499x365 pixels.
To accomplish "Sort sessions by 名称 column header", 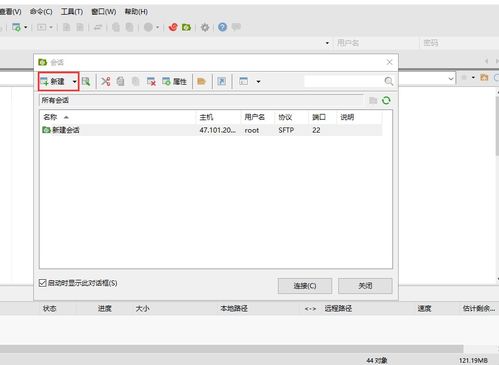I will coord(50,117).
